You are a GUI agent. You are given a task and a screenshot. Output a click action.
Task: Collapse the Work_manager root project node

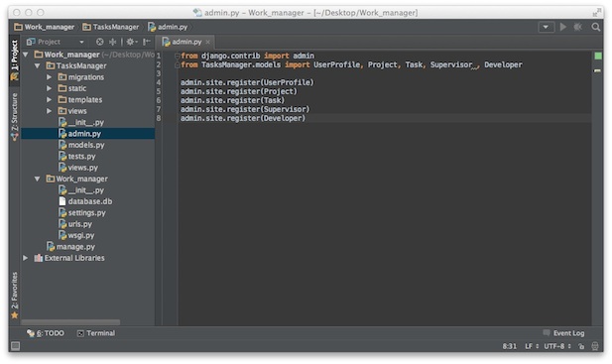[x=26, y=55]
